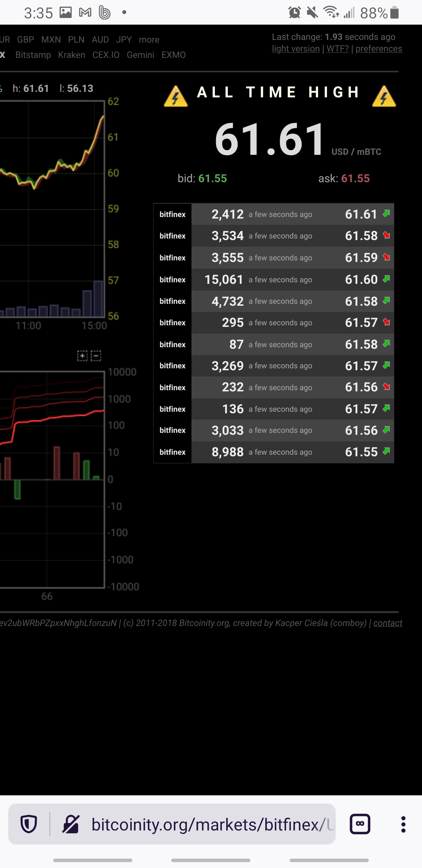Open the WTF? help link
Viewport: 422px width, 868px height.
point(338,49)
